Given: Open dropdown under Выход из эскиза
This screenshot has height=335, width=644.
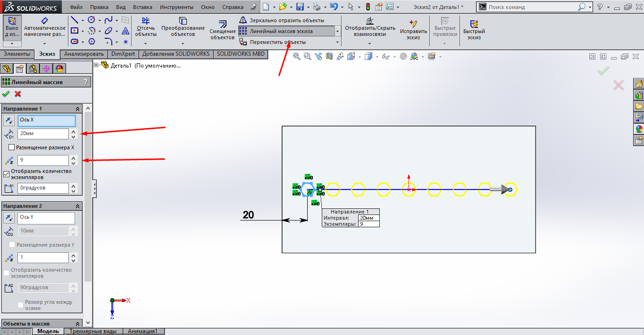Looking at the screenshot, I should click(x=12, y=43).
